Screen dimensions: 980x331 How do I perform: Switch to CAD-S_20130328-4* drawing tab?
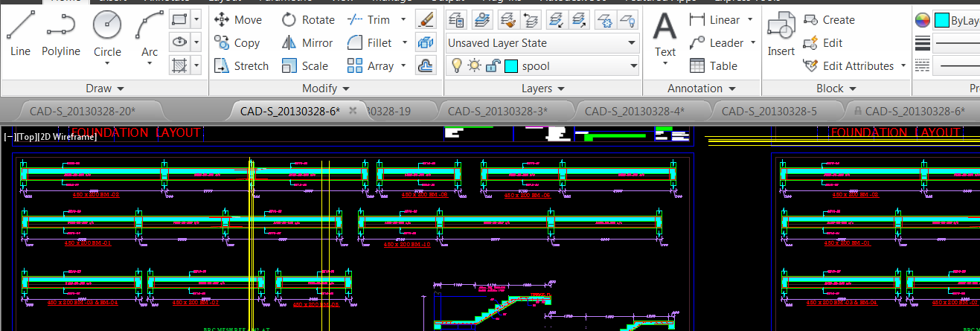[635, 111]
